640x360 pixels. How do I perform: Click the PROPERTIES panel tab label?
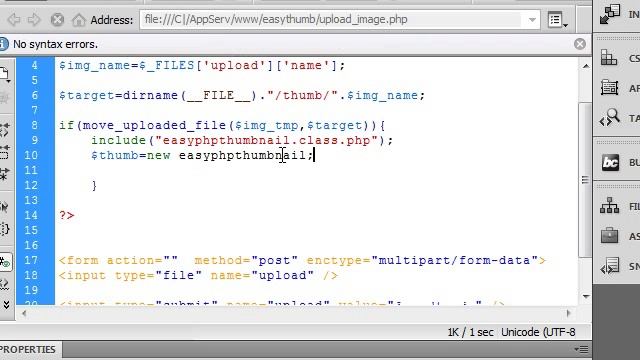(x=27, y=350)
